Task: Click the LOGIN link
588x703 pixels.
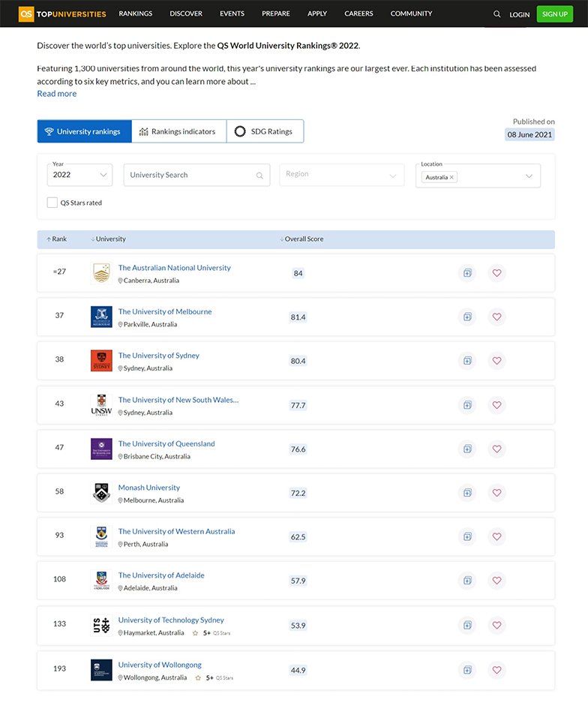Action: pyautogui.click(x=520, y=14)
